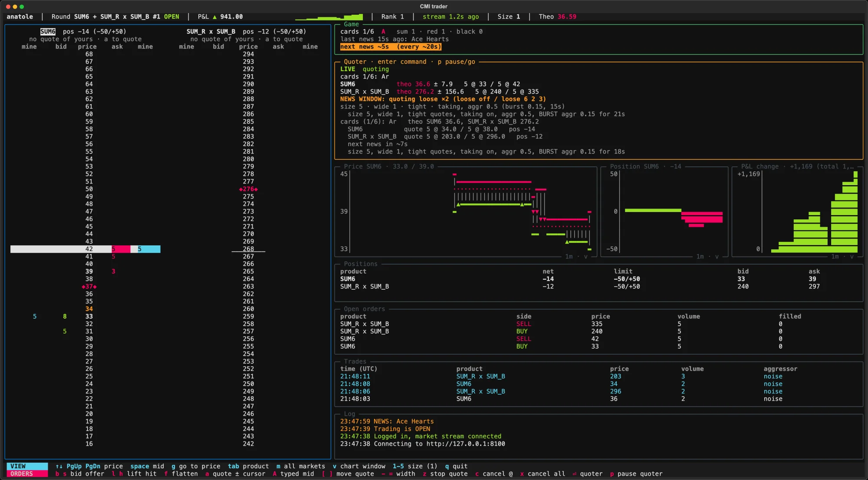
Task: Click the green bid 8 at price 33
Action: click(x=65, y=317)
